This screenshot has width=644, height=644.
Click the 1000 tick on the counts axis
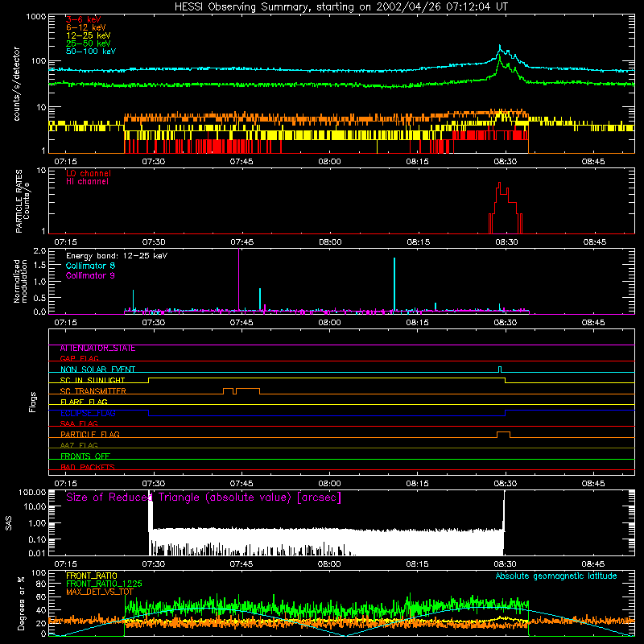pos(35,17)
